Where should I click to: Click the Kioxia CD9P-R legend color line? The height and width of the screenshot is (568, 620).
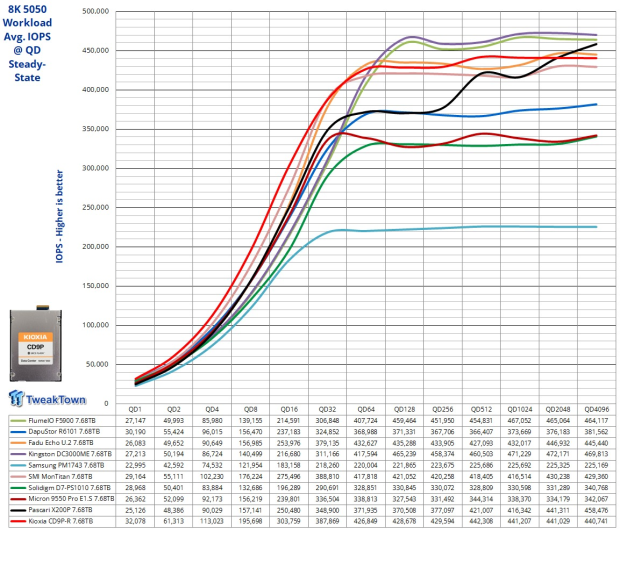tap(18, 521)
